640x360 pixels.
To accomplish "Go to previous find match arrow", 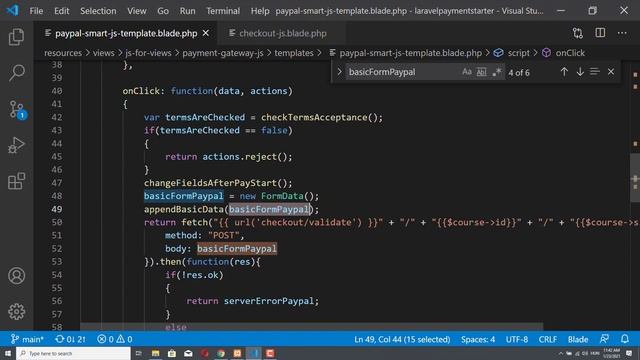I will (x=564, y=72).
